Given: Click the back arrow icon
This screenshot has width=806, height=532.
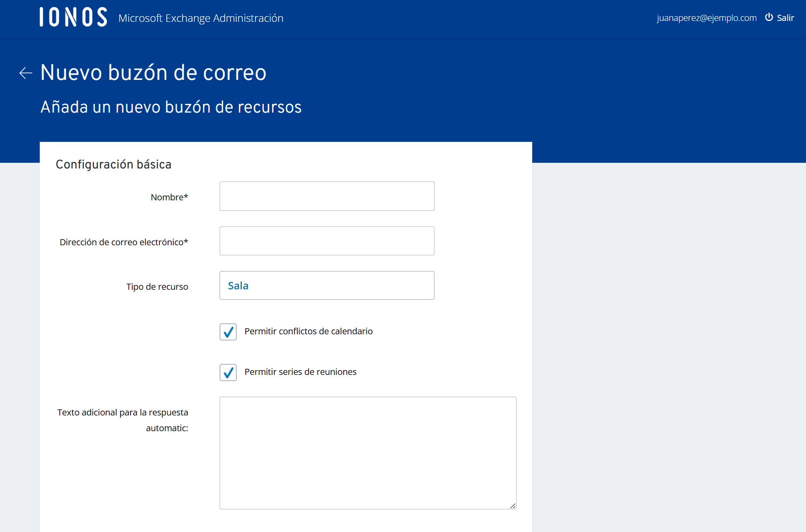Looking at the screenshot, I should tap(25, 73).
